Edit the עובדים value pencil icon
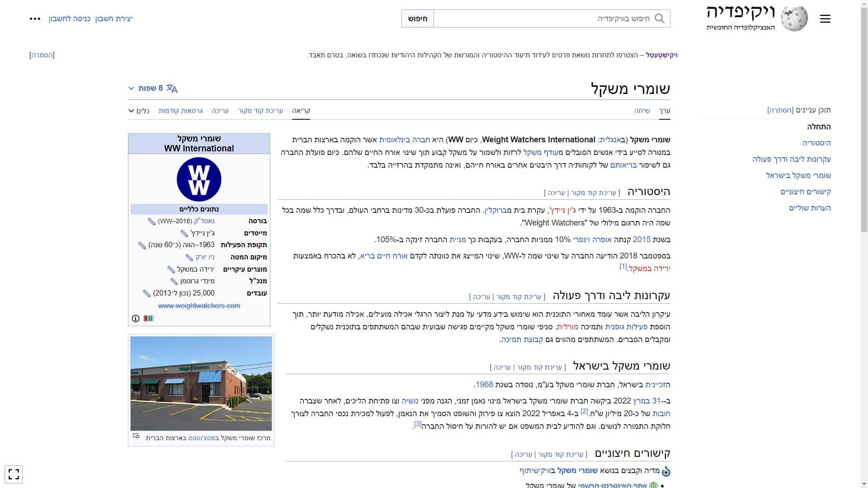This screenshot has height=488, width=868. coord(146,294)
